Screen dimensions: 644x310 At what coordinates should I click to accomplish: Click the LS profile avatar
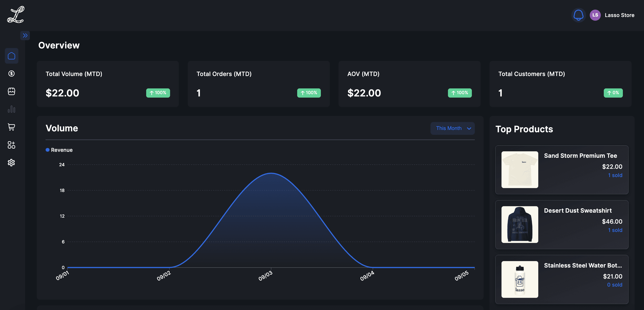pos(595,15)
